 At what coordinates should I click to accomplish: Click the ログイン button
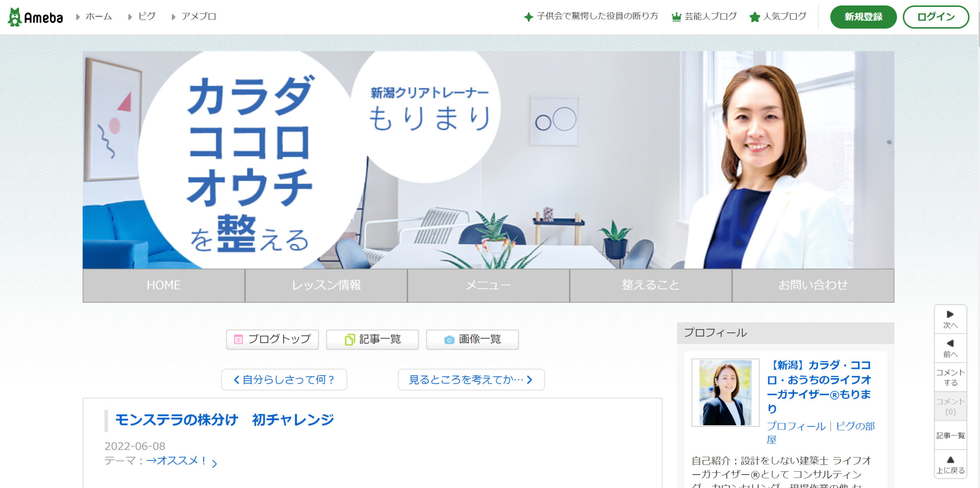(936, 17)
